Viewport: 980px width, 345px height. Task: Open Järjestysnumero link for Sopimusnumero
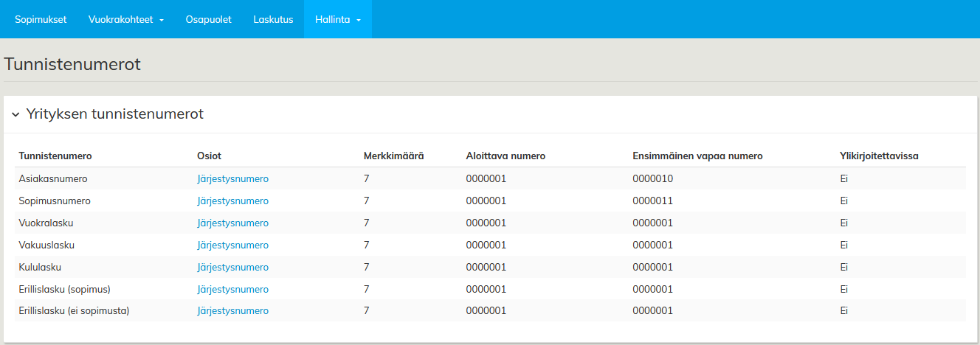point(232,201)
